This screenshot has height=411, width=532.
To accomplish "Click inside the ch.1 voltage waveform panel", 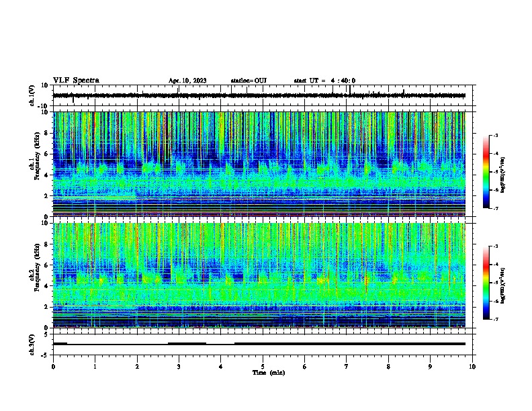I will click(263, 95).
